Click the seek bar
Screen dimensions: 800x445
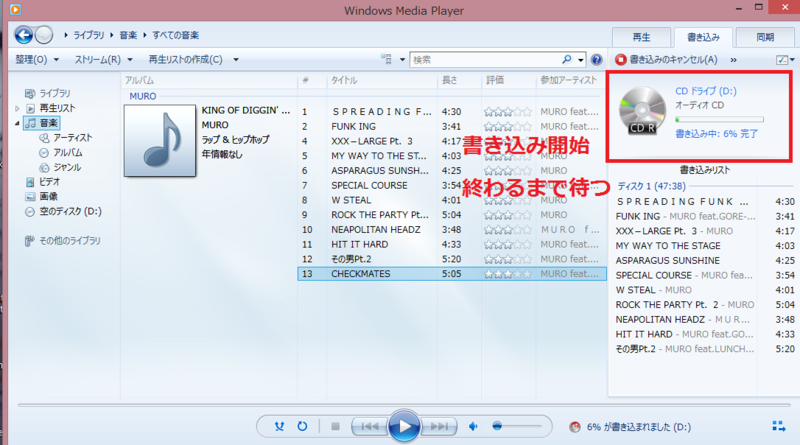[x=404, y=405]
